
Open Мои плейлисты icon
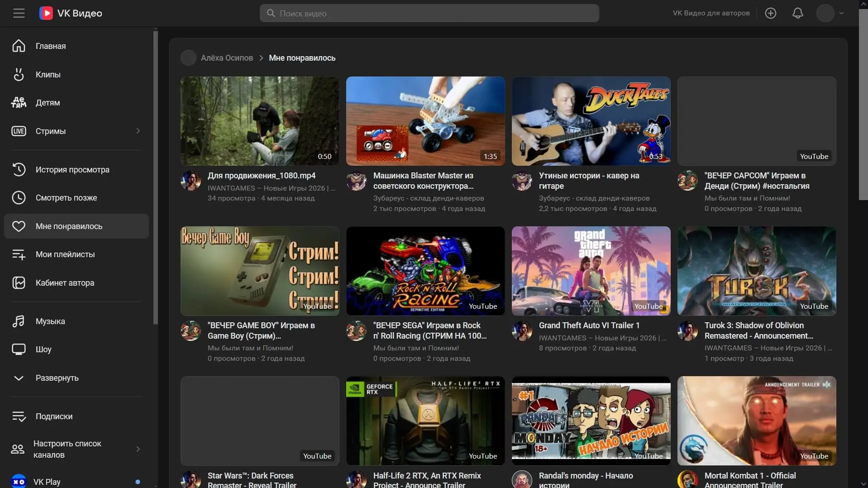19,254
